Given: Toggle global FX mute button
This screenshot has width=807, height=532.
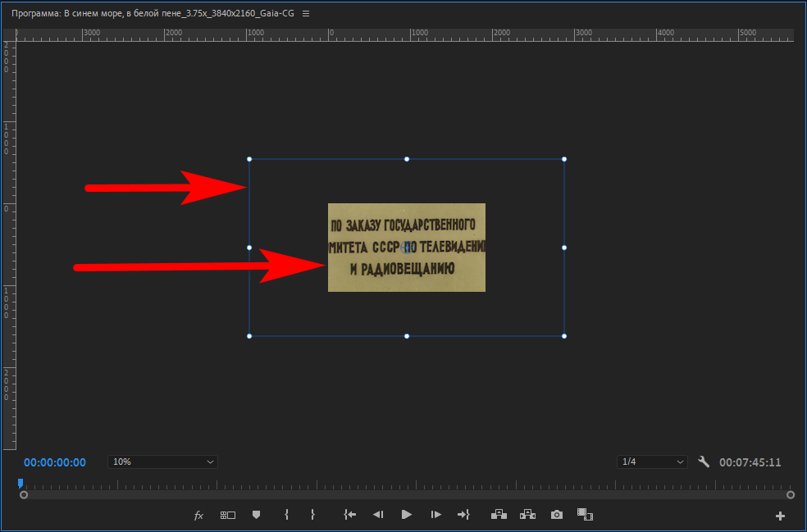Looking at the screenshot, I should [x=198, y=515].
